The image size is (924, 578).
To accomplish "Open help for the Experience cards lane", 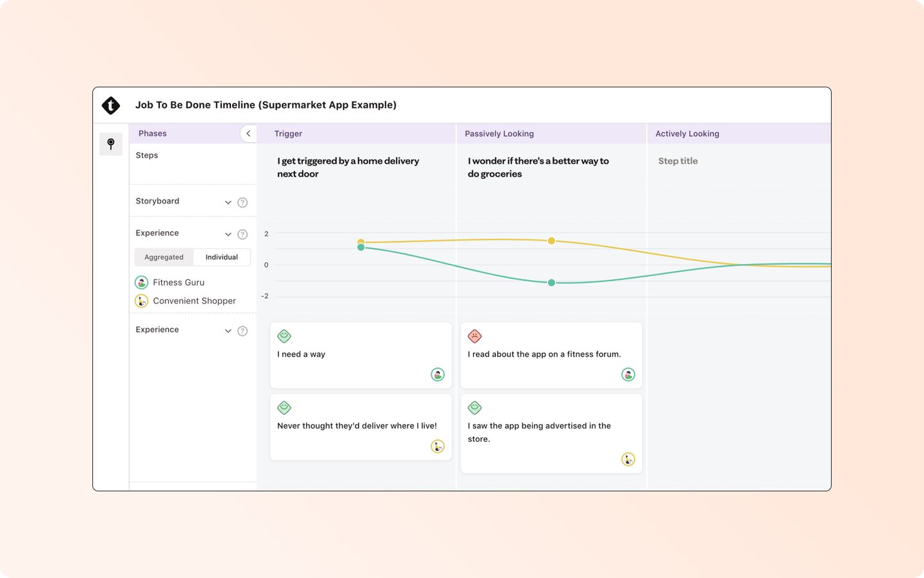I will pyautogui.click(x=243, y=331).
